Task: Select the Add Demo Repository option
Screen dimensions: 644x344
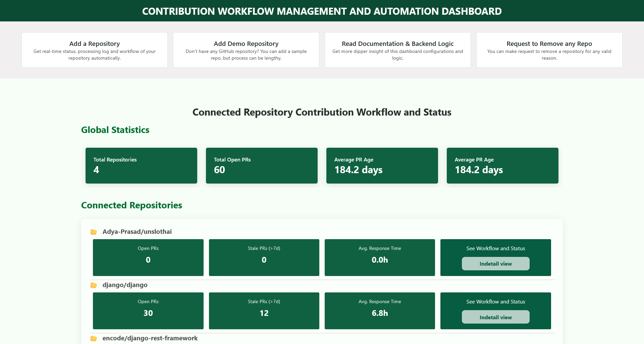Action: pyautogui.click(x=246, y=50)
